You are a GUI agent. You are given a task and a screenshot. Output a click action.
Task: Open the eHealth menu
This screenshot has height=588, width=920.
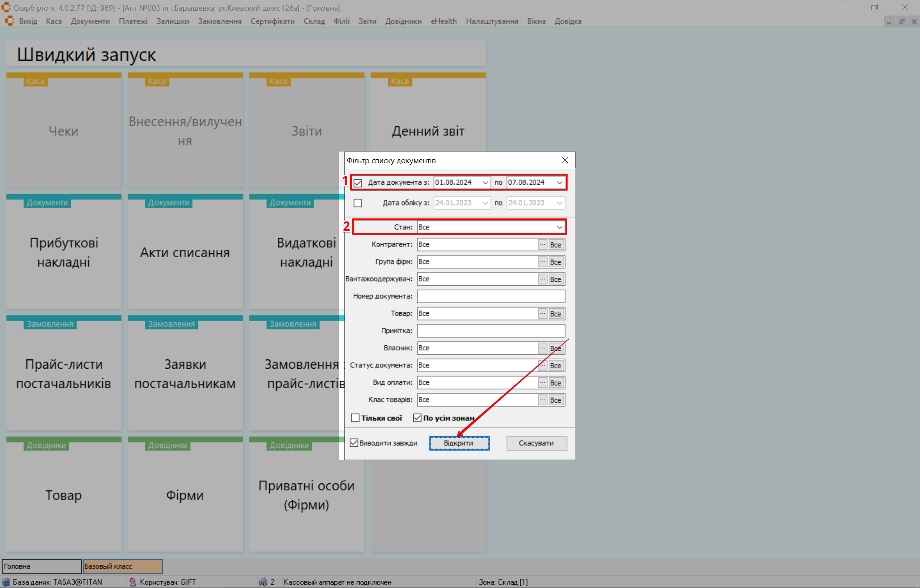[x=444, y=21]
